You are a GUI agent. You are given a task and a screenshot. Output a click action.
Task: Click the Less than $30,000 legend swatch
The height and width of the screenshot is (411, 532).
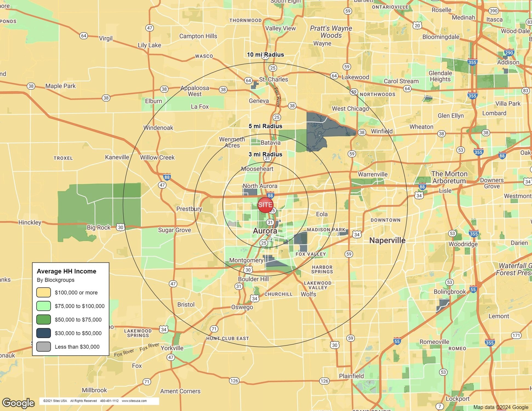tap(44, 347)
